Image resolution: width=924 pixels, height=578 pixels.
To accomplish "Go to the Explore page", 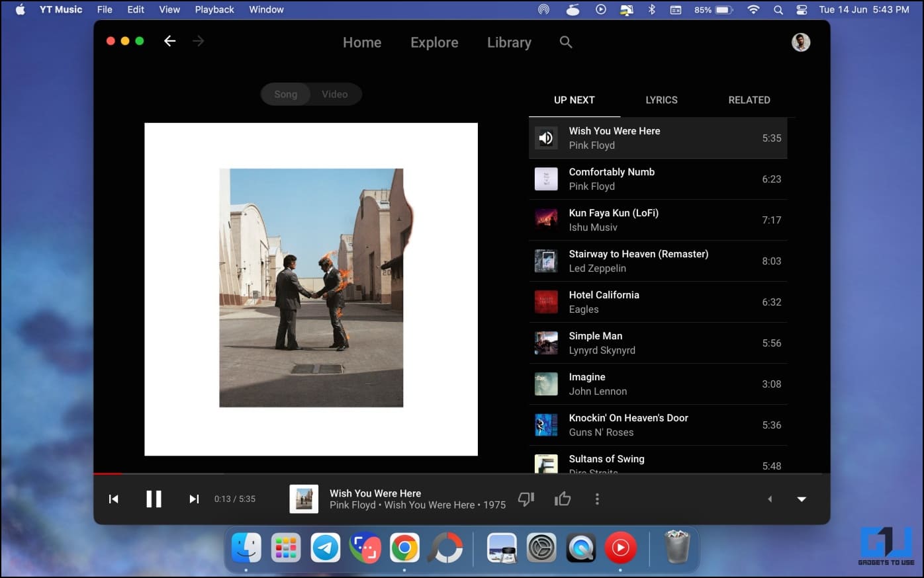I will (x=434, y=42).
